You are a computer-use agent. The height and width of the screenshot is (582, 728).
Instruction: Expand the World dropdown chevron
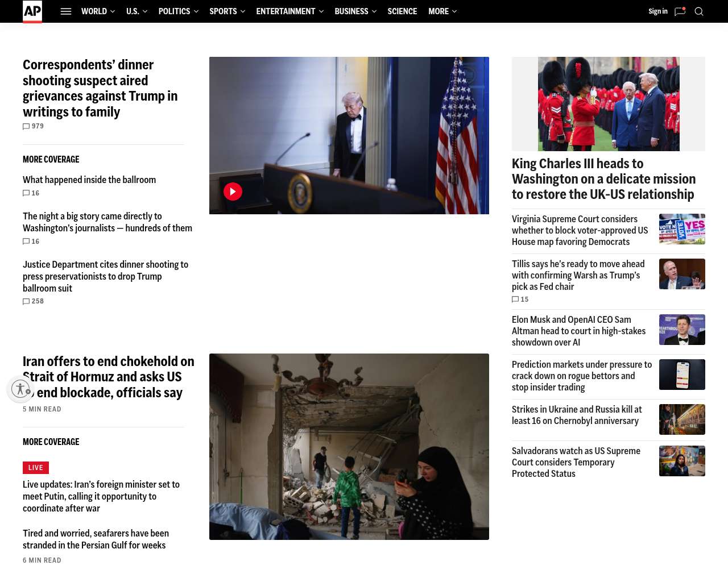pyautogui.click(x=113, y=11)
